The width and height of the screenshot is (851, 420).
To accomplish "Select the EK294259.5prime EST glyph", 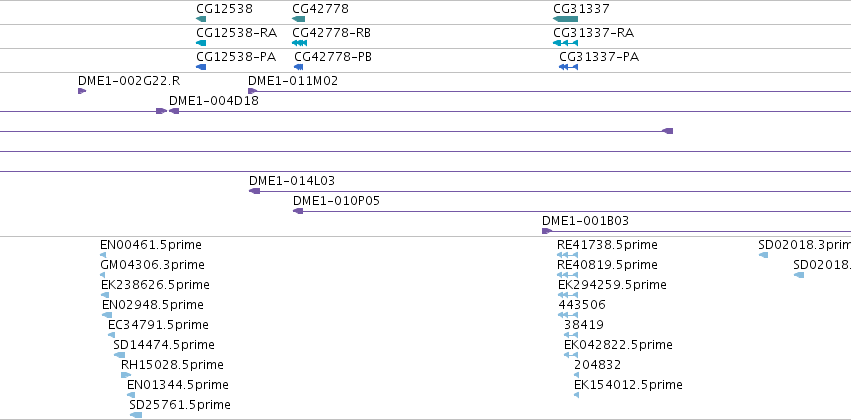I will [x=568, y=295].
